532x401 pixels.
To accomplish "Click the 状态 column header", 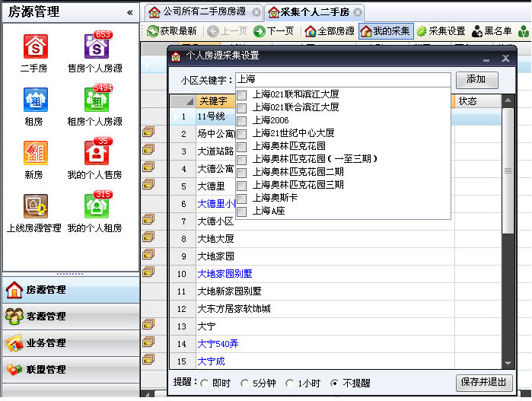I will (x=476, y=101).
